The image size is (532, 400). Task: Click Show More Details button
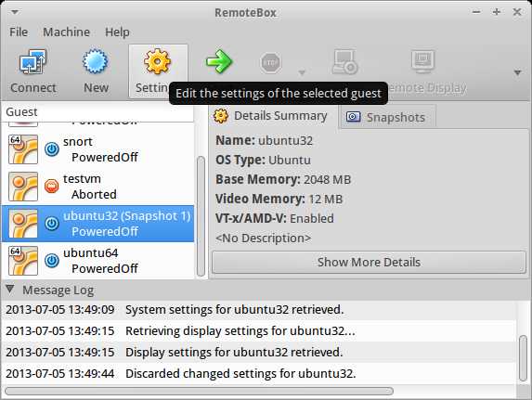[369, 262]
